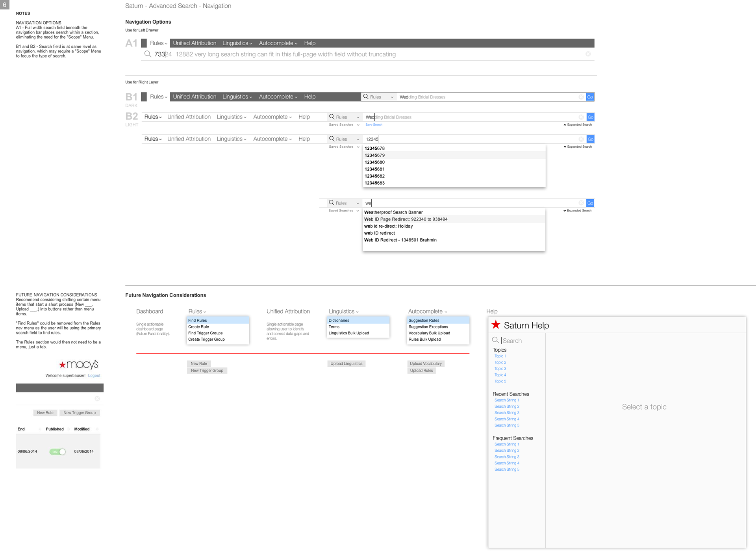Clear the A1 full-width search field
Viewport: 756px width, 551px height.
tap(588, 54)
